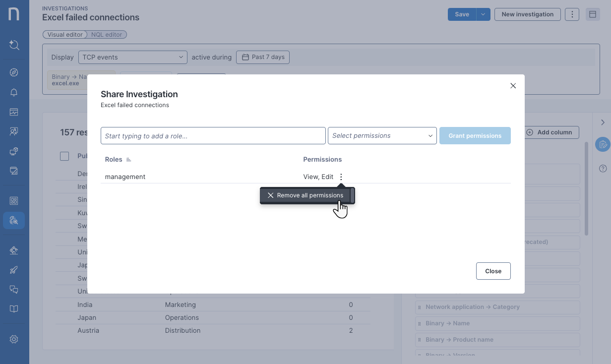Open the book icon in left sidebar
This screenshot has height=364, width=611.
tap(14, 309)
